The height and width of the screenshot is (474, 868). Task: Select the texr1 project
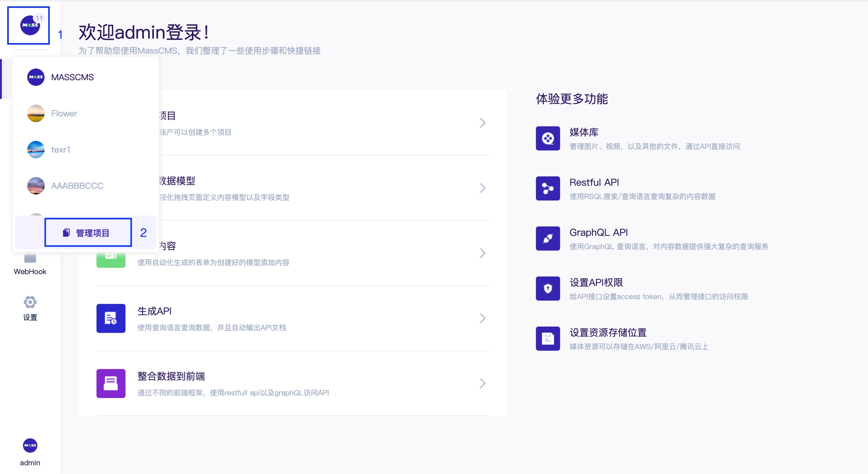tap(61, 150)
